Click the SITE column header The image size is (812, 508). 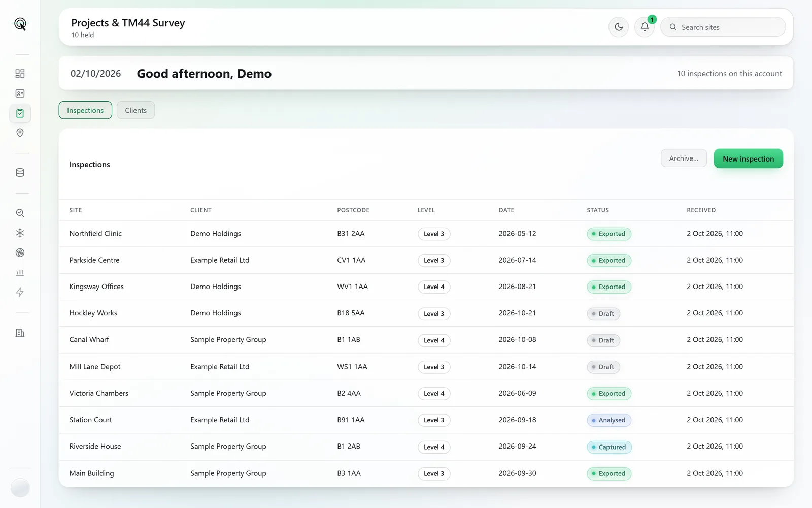76,210
